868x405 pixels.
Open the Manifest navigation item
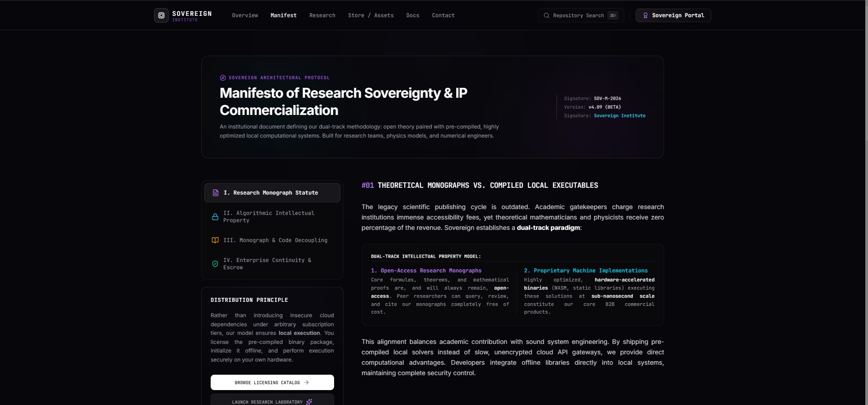tap(283, 15)
